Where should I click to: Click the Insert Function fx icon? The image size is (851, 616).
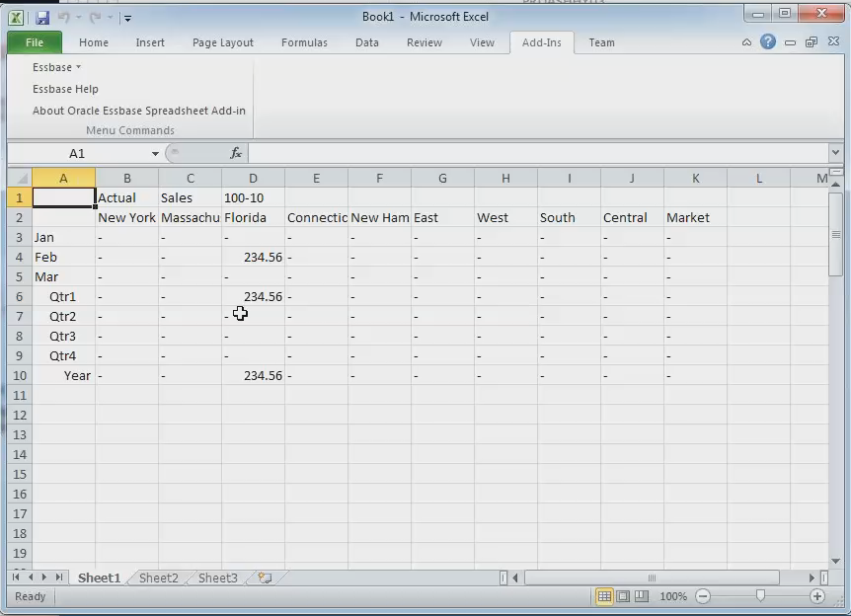[236, 154]
